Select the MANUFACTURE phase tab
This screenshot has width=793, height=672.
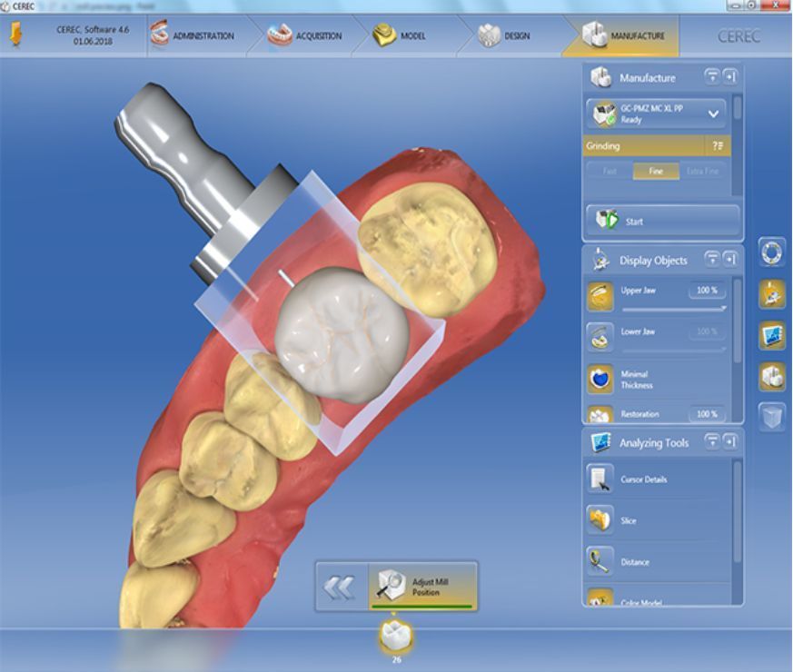623,35
